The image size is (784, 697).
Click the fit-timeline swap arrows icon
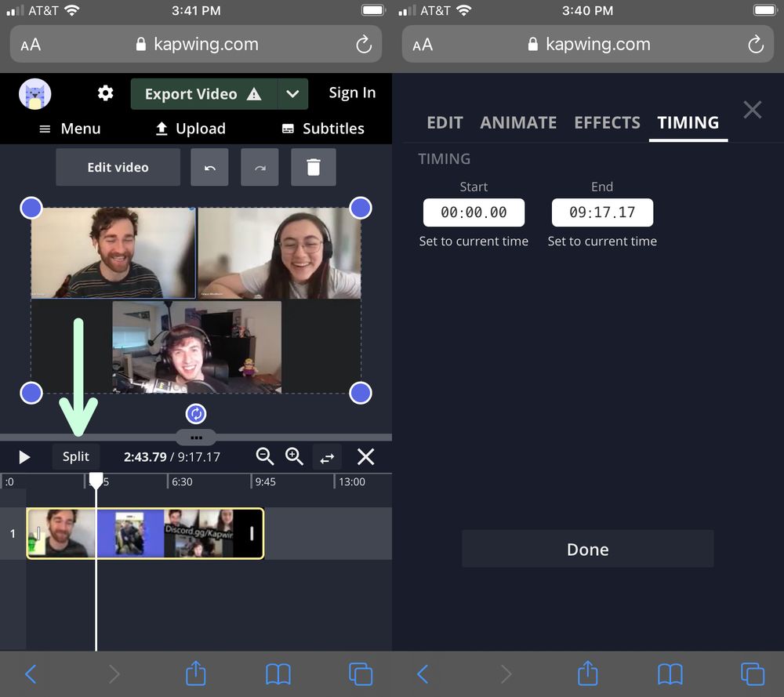[x=327, y=457]
